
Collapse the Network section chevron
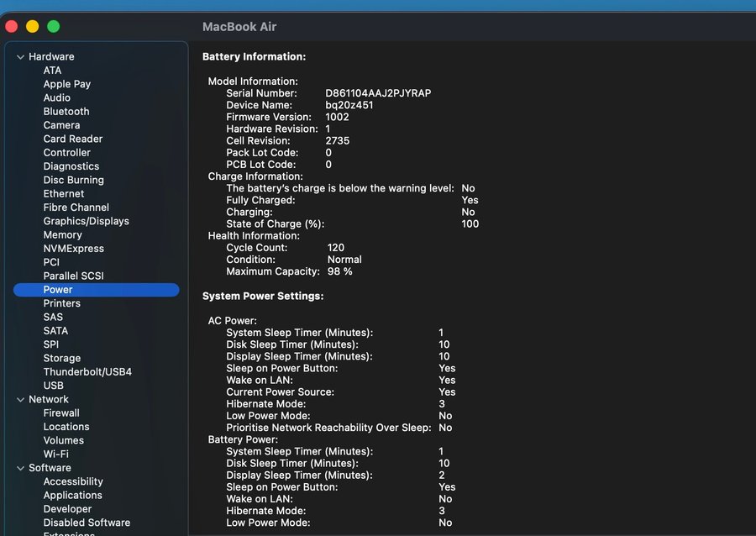pyautogui.click(x=20, y=400)
